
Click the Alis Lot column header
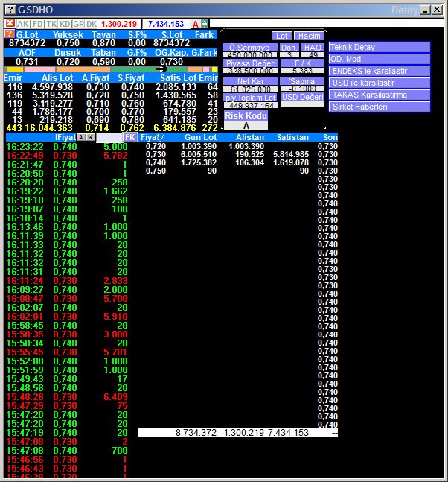coord(57,78)
